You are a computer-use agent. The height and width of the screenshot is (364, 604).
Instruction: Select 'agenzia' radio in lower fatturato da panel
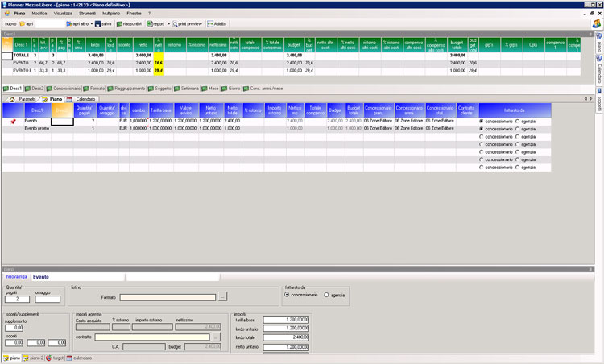point(326,296)
